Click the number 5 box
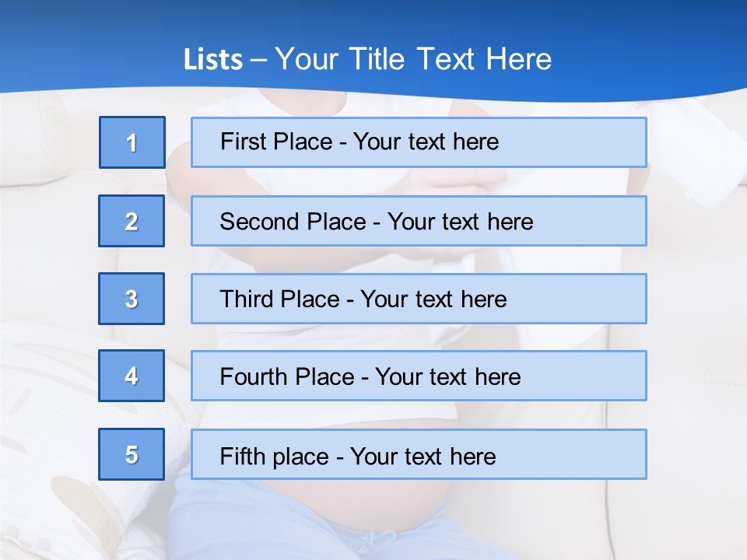 [132, 454]
